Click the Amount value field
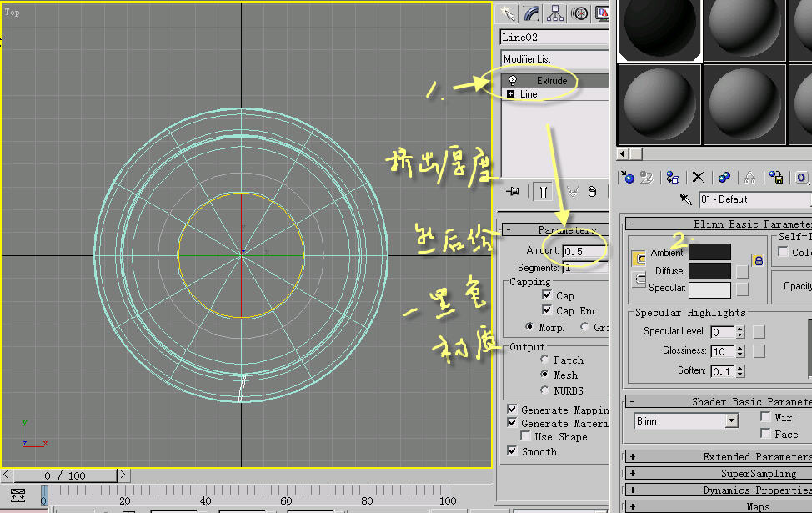This screenshot has width=812, height=513. (x=584, y=251)
